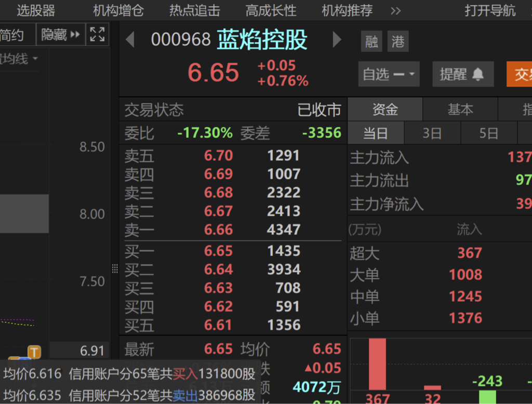Screen dimensions: 532x404
Task: Expand more menu items with >> arrow
Action: [x=395, y=11]
